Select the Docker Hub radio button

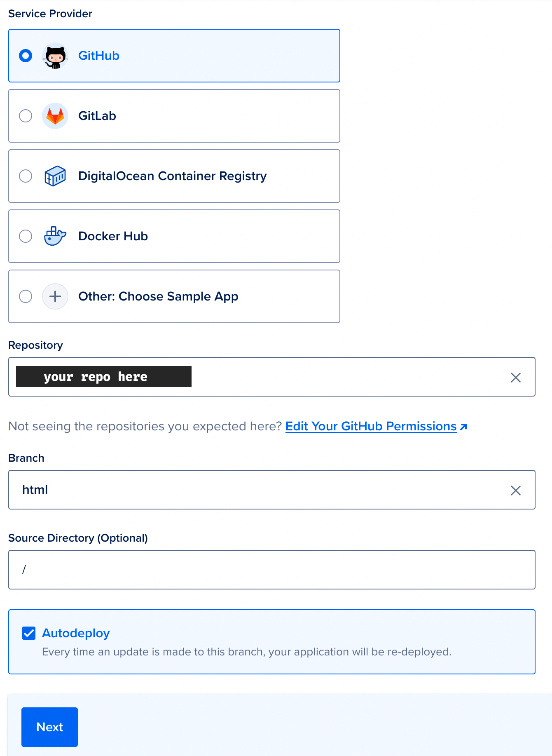pos(26,236)
